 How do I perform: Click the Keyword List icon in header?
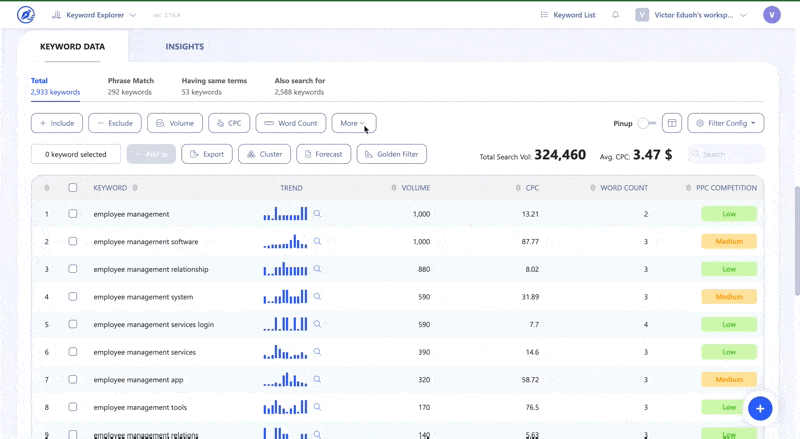click(x=544, y=15)
